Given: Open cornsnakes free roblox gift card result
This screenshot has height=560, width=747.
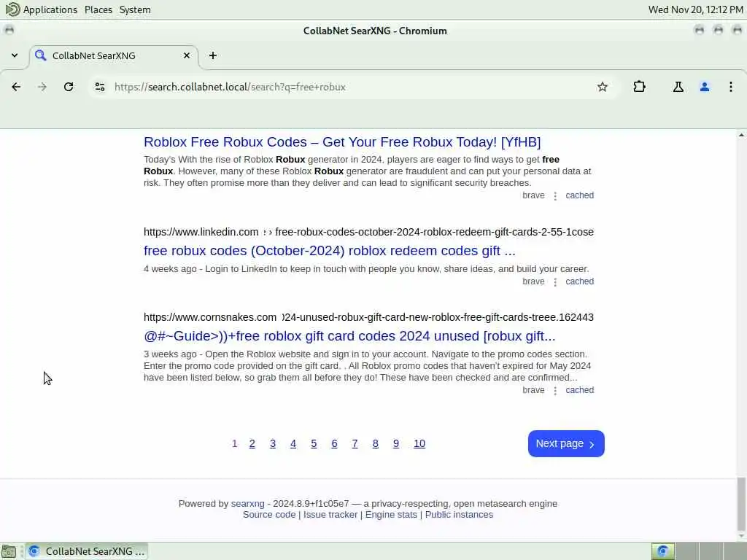Looking at the screenshot, I should click(349, 335).
